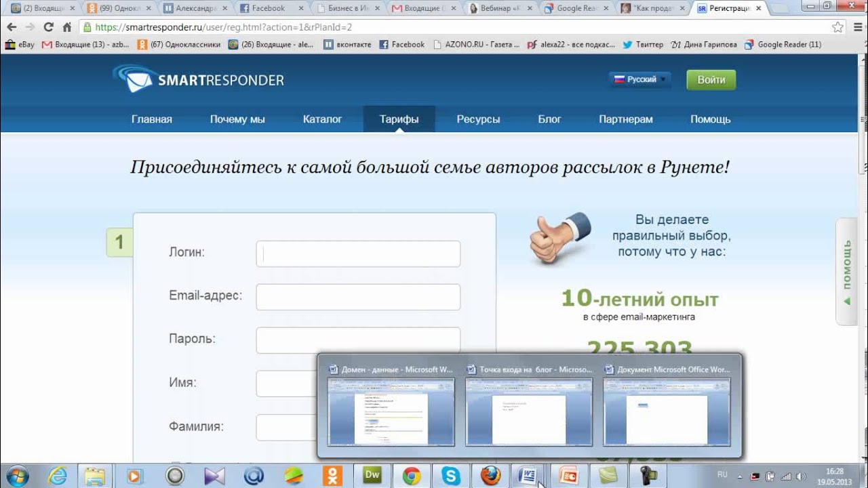Image resolution: width=868 pixels, height=488 pixels.
Task: Launch Internet Explorer from taskbar
Action: (58, 476)
